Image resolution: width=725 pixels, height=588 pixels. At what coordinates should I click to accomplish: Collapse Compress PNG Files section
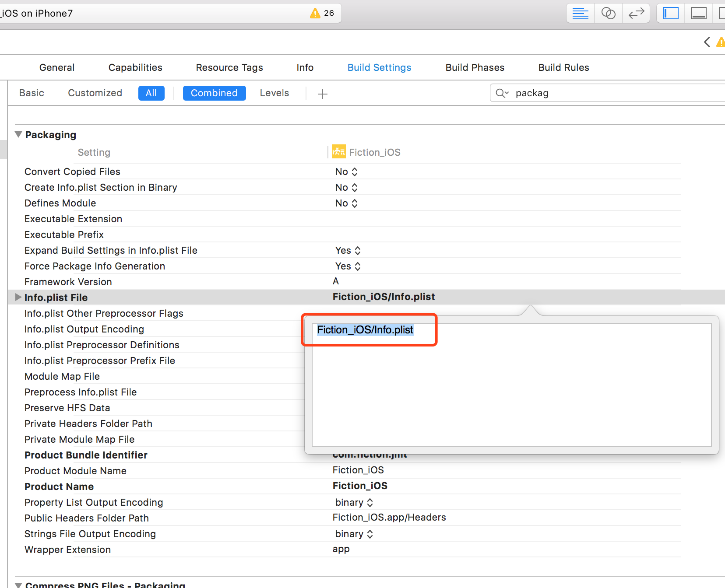pyautogui.click(x=18, y=584)
